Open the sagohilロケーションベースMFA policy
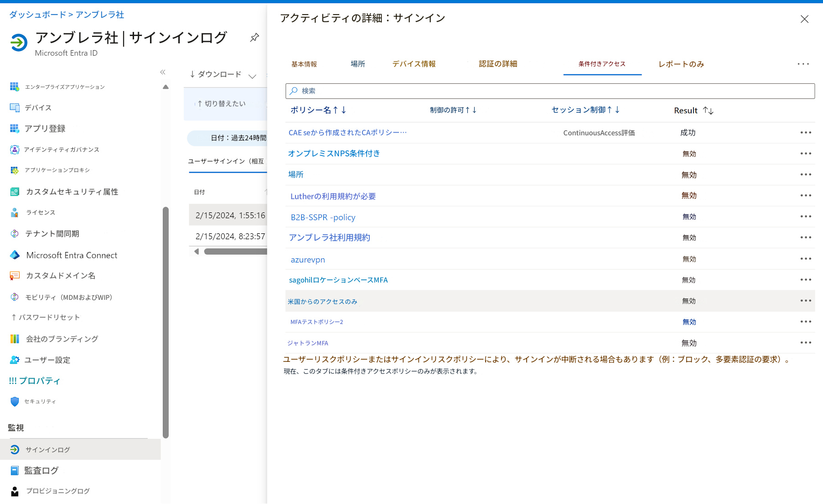This screenshot has width=823, height=504. click(338, 280)
